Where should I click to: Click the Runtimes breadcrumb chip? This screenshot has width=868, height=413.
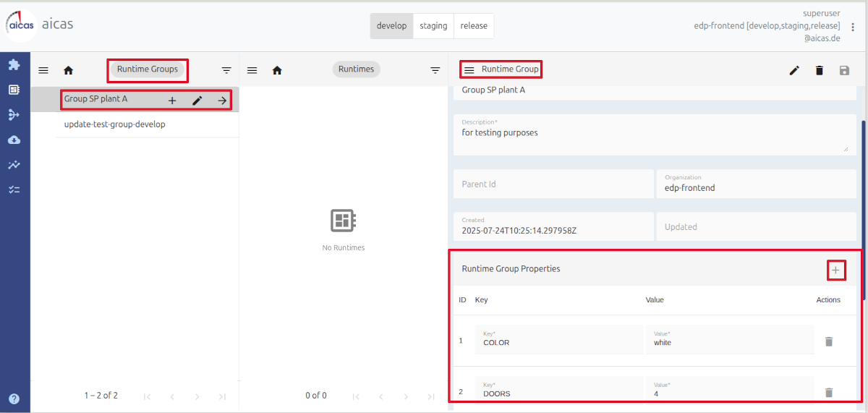(356, 69)
